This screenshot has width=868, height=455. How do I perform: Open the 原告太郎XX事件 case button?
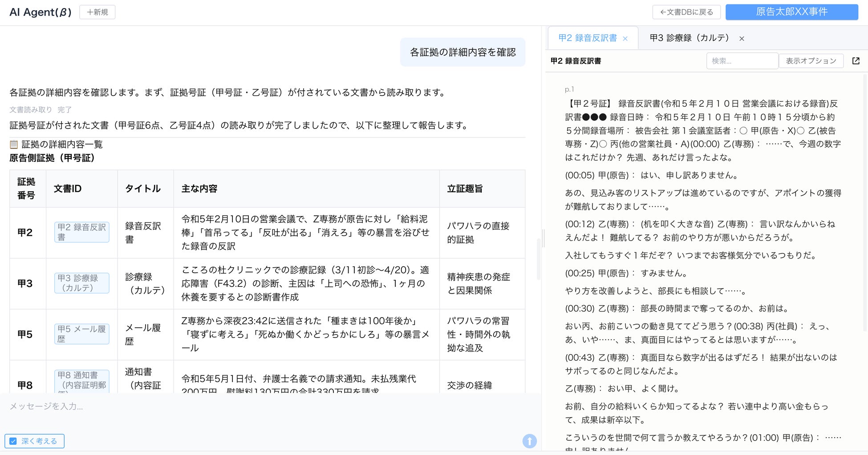pos(792,12)
